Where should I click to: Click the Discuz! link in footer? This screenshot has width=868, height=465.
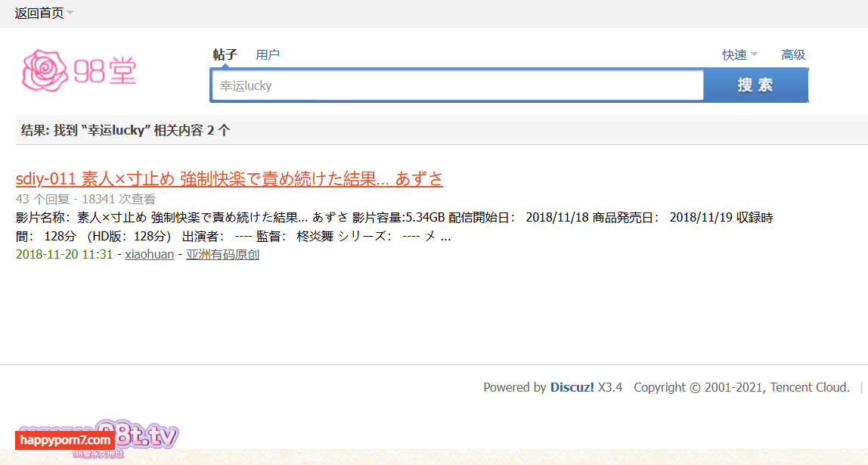572,387
